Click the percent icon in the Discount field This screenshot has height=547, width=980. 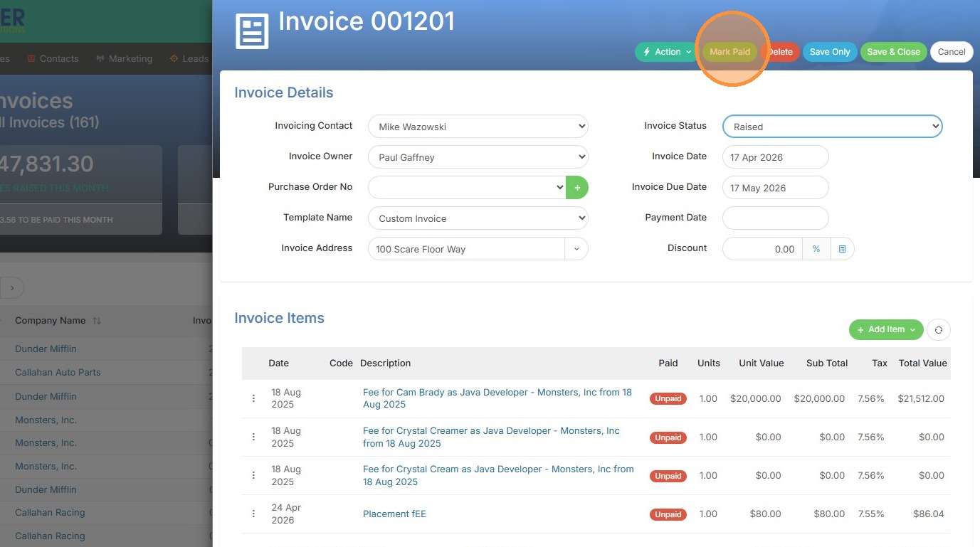pos(816,249)
